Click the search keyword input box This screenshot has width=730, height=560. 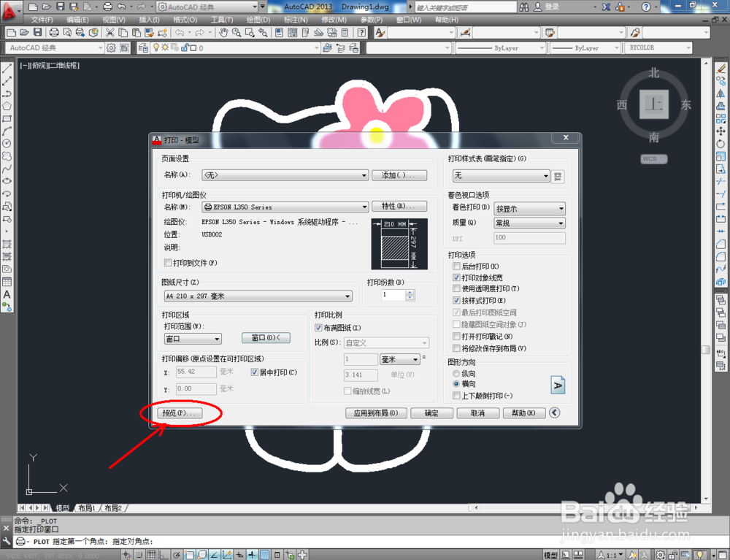pyautogui.click(x=464, y=7)
